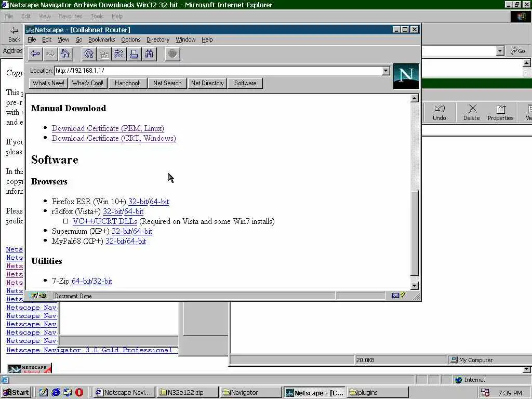Open Find using Netscape's binoculars icon
The height and width of the screenshot is (399, 532).
pos(149,54)
